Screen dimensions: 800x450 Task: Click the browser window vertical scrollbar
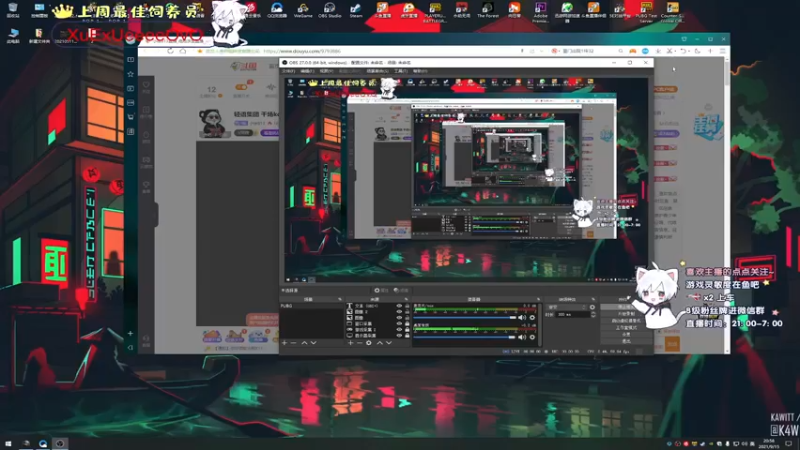coord(727,204)
